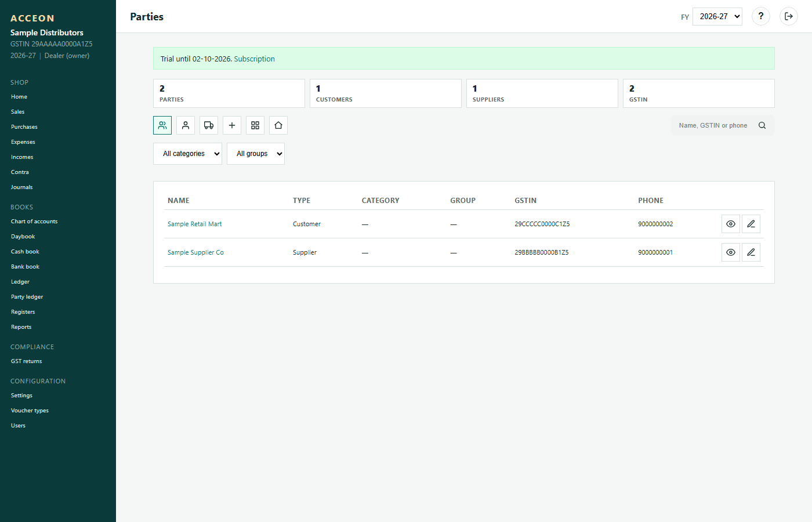Filter by customers person icon
The height and width of the screenshot is (522, 812).
point(186,125)
